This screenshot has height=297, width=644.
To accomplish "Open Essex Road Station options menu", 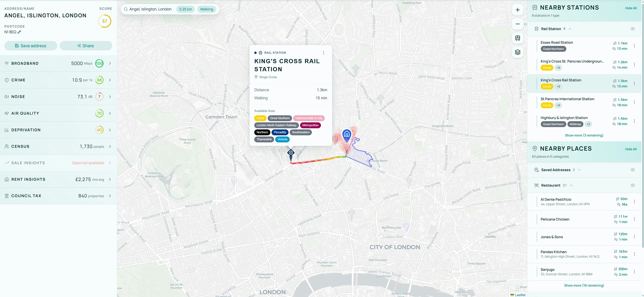I will [634, 46].
